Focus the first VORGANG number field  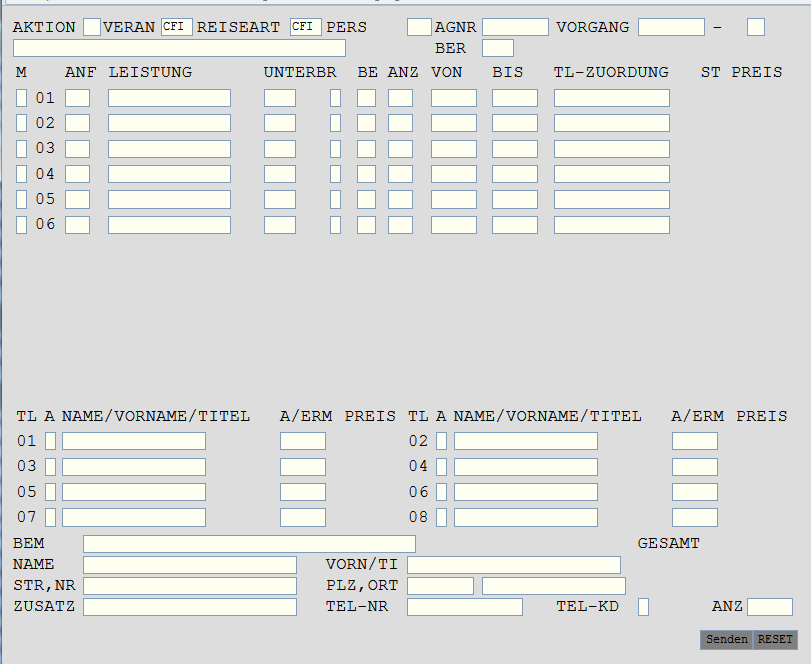coord(671,27)
